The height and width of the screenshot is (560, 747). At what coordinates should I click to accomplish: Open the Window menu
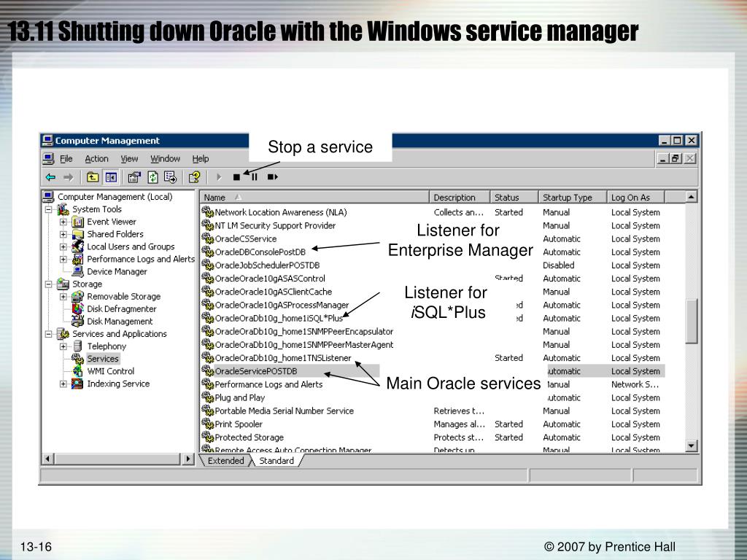(x=166, y=158)
